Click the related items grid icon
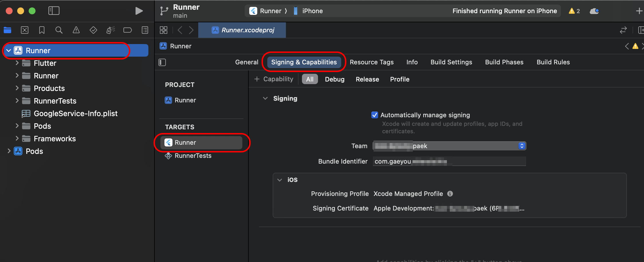The height and width of the screenshot is (262, 644). 164,30
